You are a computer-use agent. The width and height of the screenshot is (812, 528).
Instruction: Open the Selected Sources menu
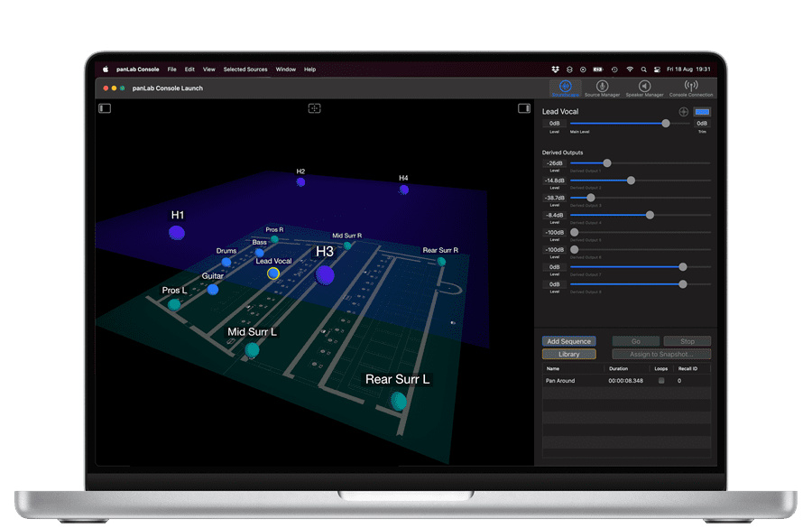(245, 69)
